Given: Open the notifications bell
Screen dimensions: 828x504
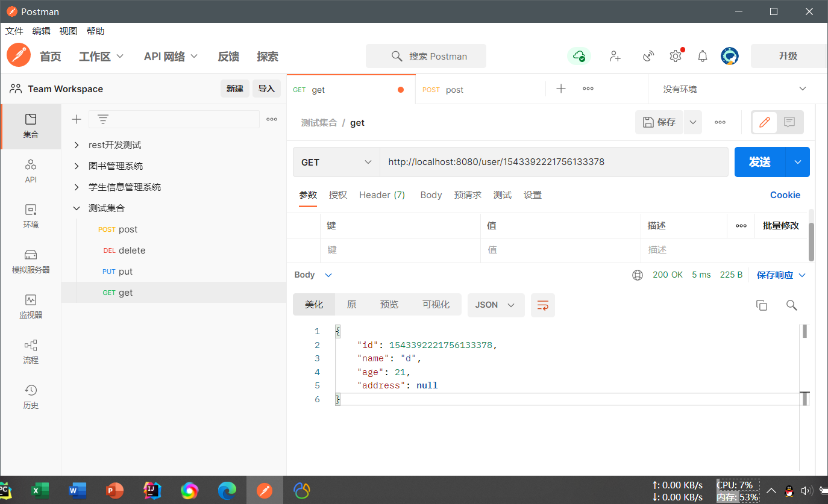Looking at the screenshot, I should click(x=703, y=56).
